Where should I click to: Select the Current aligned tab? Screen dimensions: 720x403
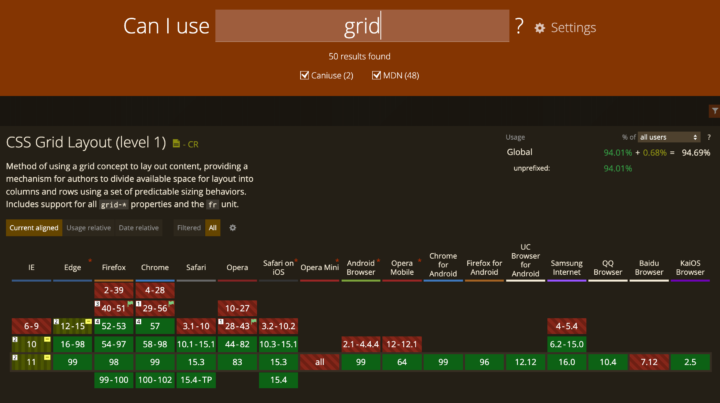[34, 228]
